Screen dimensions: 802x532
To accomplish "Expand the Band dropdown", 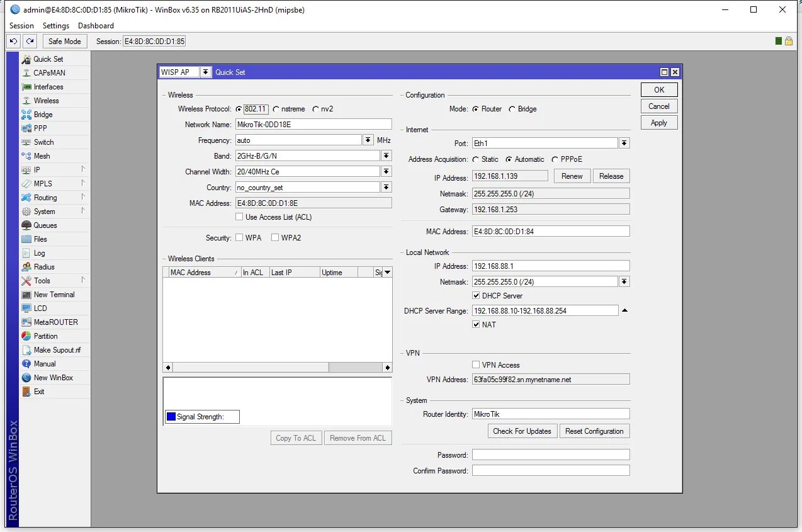I will pyautogui.click(x=387, y=155).
